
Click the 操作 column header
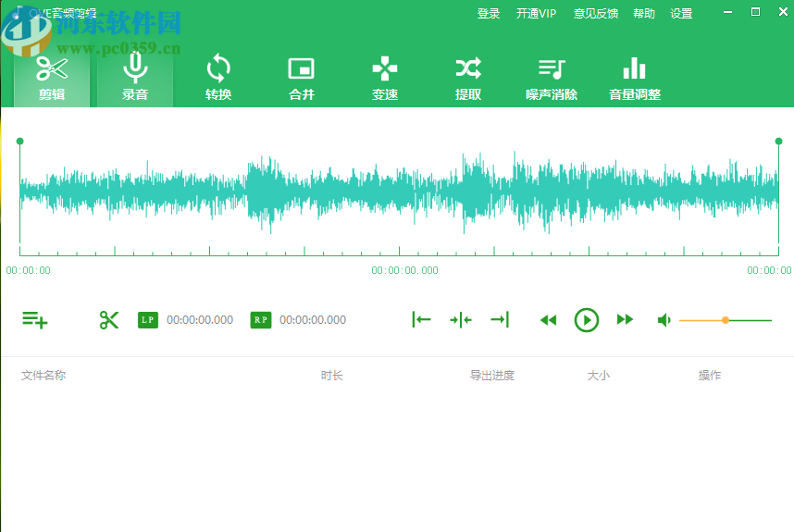pyautogui.click(x=710, y=375)
